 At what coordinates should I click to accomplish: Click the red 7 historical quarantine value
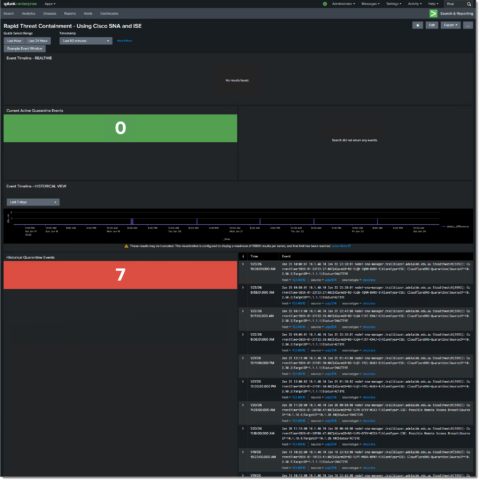(x=120, y=275)
